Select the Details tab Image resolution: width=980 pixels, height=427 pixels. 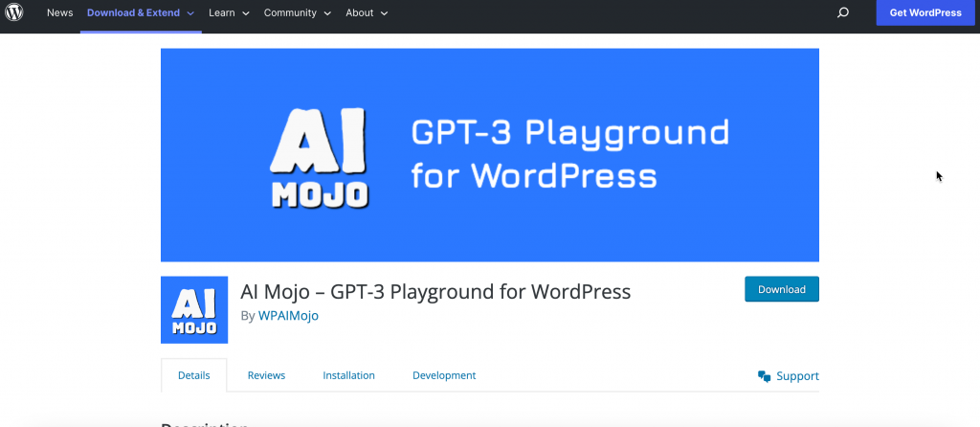tap(193, 375)
